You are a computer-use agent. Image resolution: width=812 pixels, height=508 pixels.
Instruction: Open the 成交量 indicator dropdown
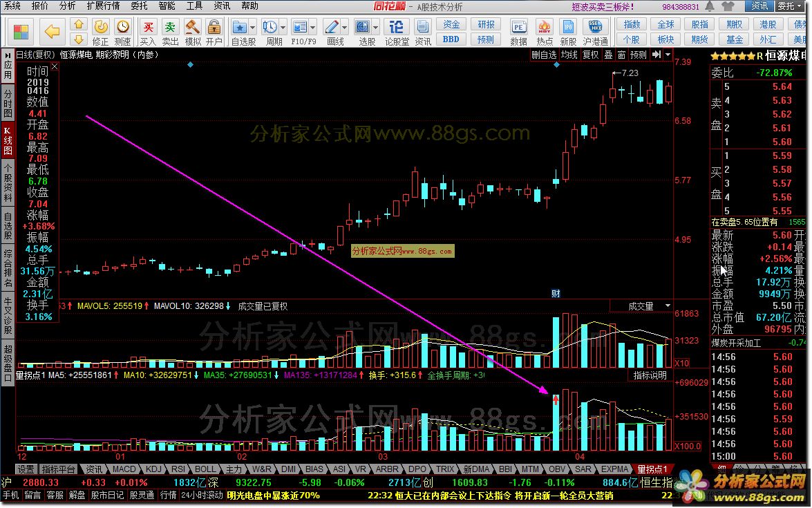(x=668, y=306)
